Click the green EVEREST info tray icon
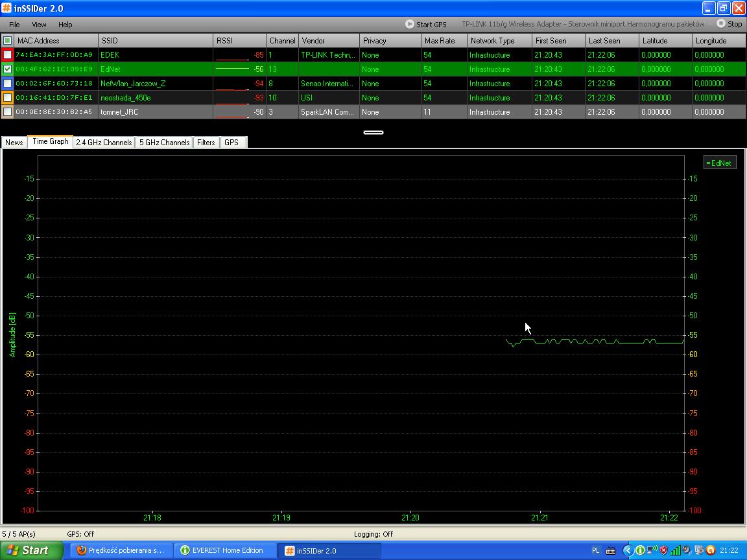Image resolution: width=747 pixels, height=560 pixels. tap(640, 550)
